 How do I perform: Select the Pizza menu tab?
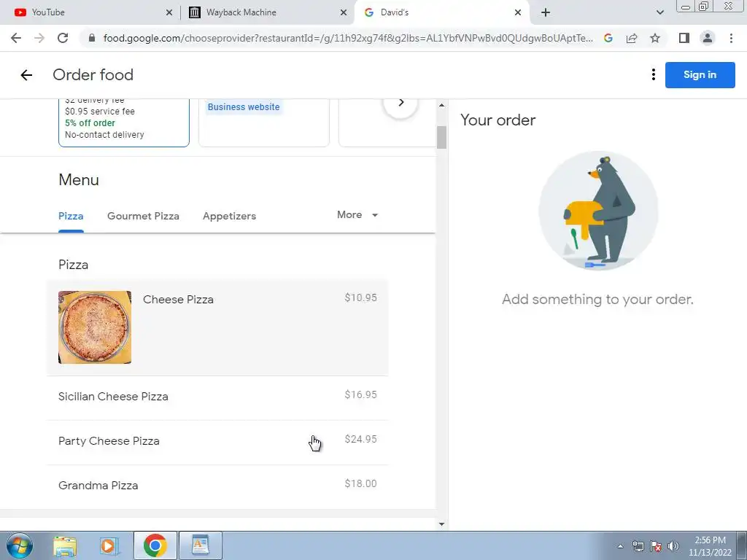[x=71, y=216]
